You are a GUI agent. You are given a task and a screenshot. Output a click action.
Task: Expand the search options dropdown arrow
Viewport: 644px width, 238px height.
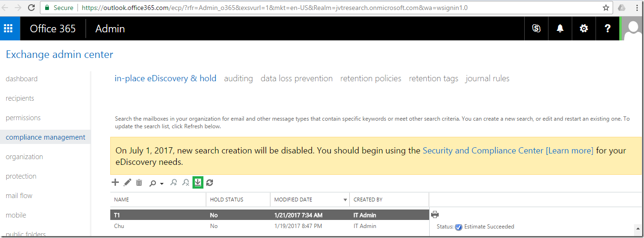(x=162, y=183)
